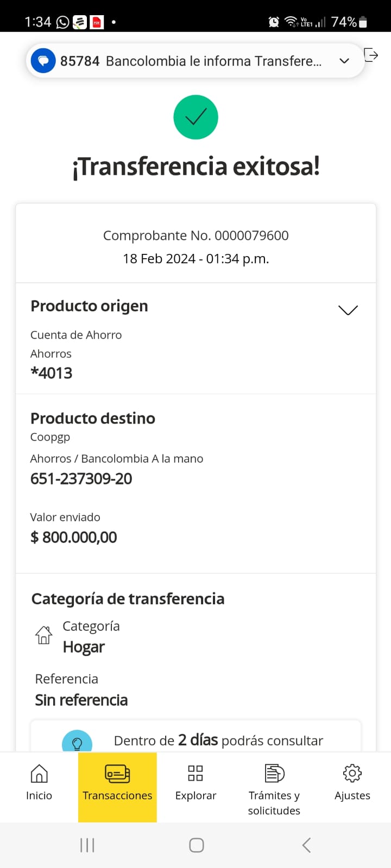Open the 85784 Bancolombia notification message

[190, 61]
